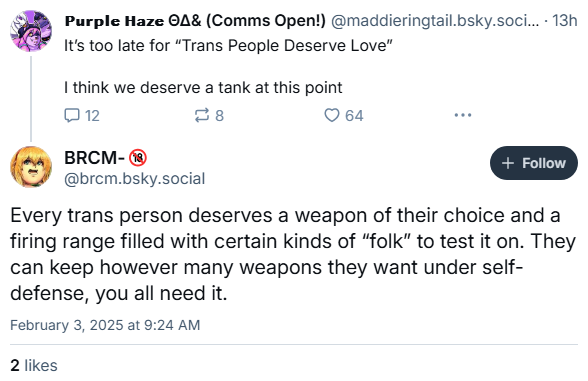Follow the BRCM account
Screen dimensions: 588x381
534,163
